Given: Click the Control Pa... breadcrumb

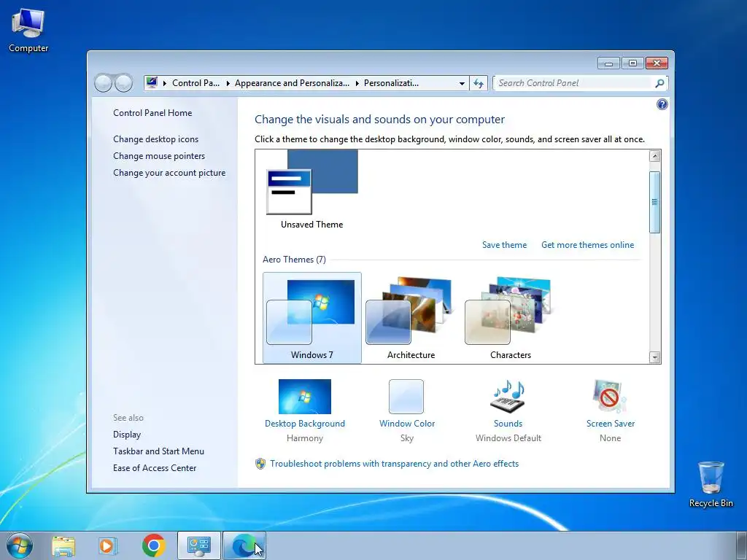Looking at the screenshot, I should (x=196, y=83).
